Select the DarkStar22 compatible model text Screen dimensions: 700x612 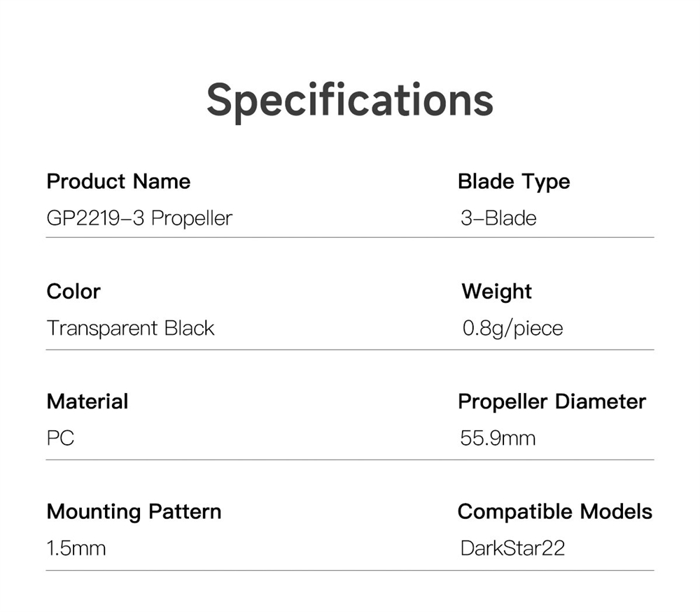(512, 548)
